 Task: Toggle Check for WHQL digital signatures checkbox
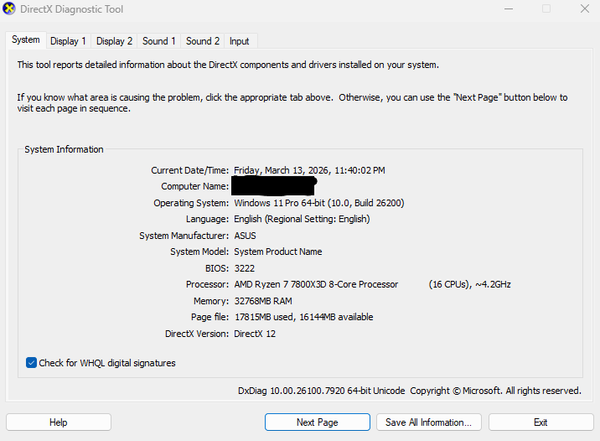[x=32, y=363]
